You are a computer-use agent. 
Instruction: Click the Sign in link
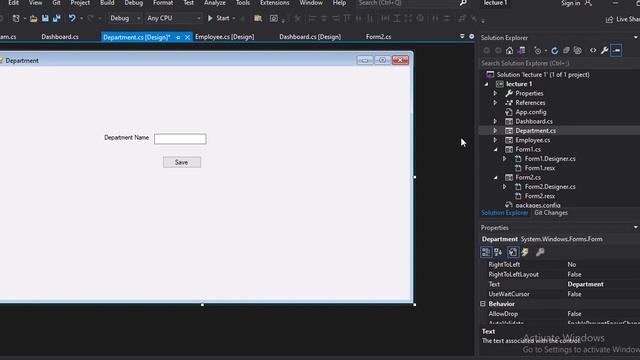(x=570, y=3)
